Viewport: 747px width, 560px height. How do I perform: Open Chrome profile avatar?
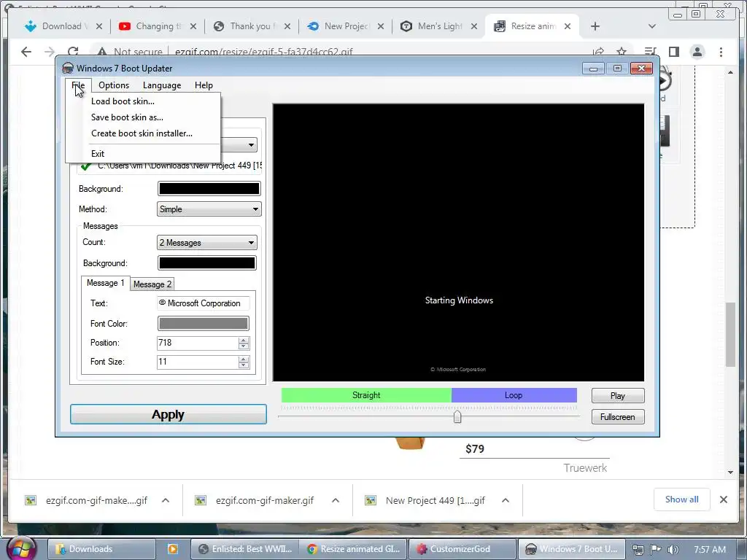tap(697, 52)
